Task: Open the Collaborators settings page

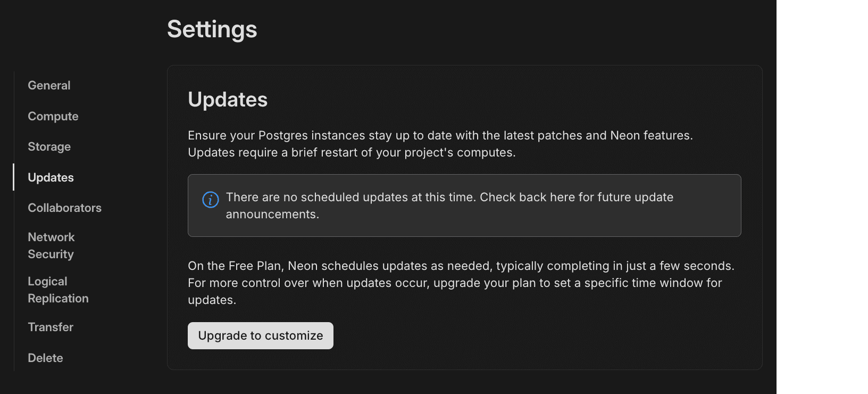Action: [64, 208]
